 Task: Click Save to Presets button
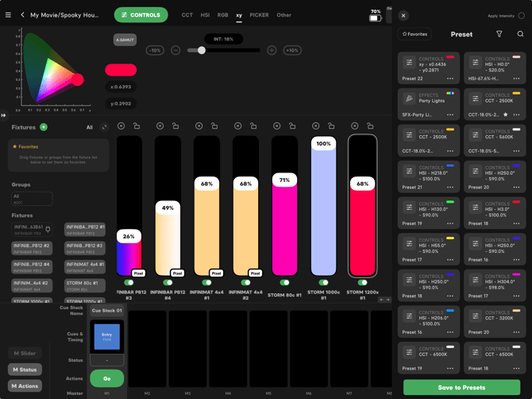(x=461, y=387)
